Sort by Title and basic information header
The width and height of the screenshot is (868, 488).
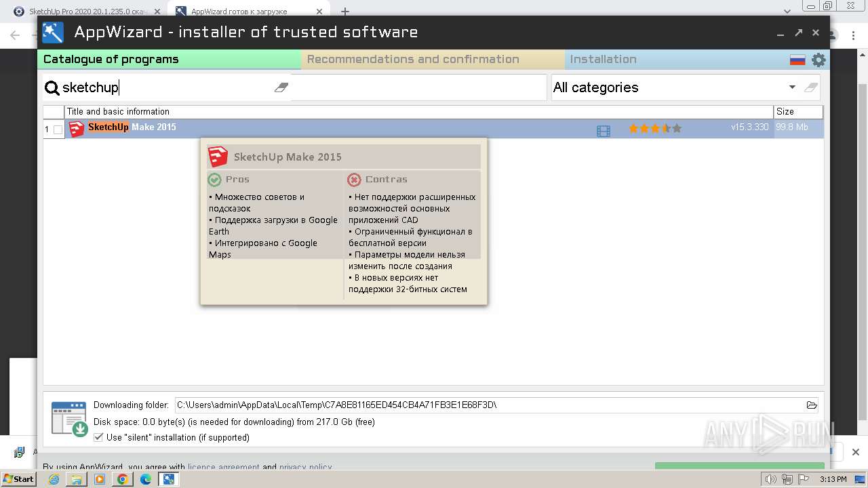[x=418, y=112]
